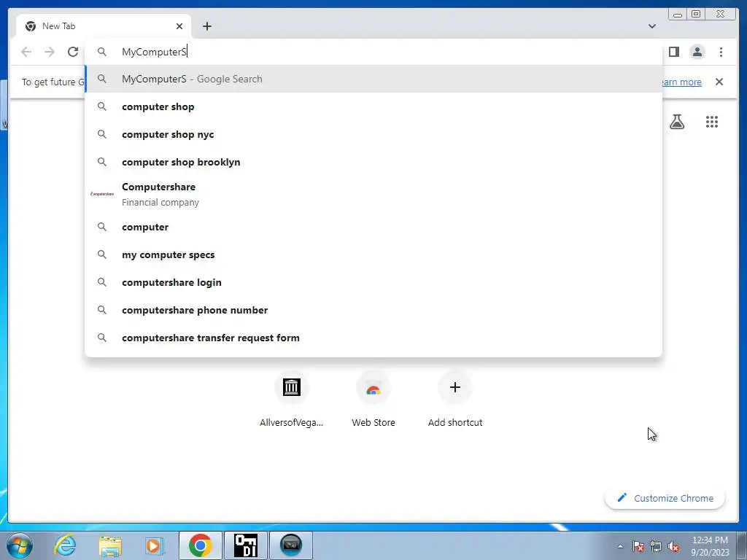The height and width of the screenshot is (560, 747).
Task: Open the Google apps grid icon
Action: (712, 122)
